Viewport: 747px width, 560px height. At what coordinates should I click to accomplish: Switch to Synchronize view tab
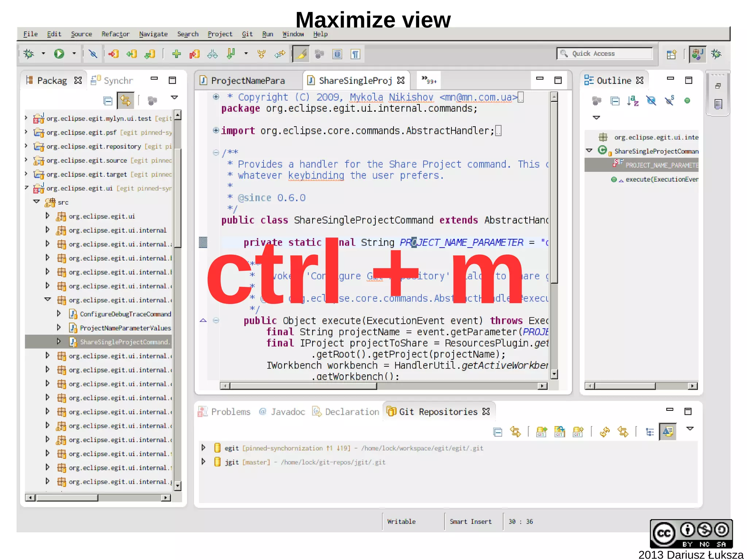point(112,80)
